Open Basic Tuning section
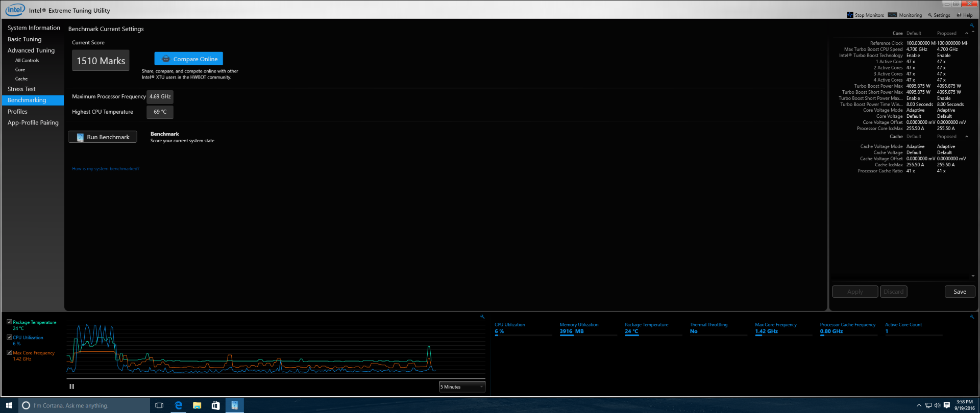 pos(24,39)
